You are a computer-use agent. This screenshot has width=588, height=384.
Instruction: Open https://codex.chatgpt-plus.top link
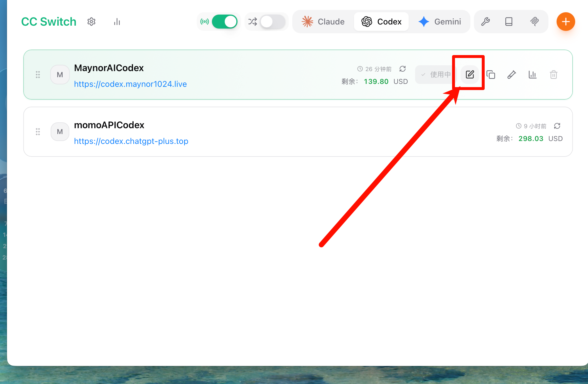[x=131, y=141]
